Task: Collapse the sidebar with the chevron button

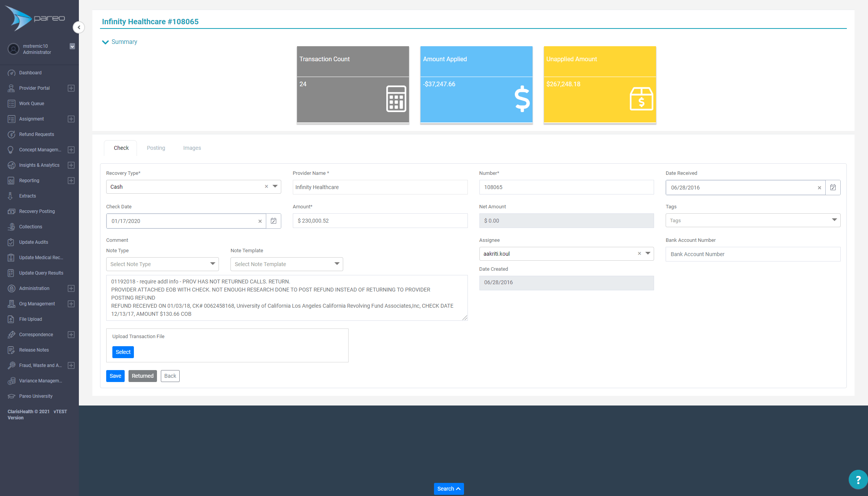Action: coord(79,27)
